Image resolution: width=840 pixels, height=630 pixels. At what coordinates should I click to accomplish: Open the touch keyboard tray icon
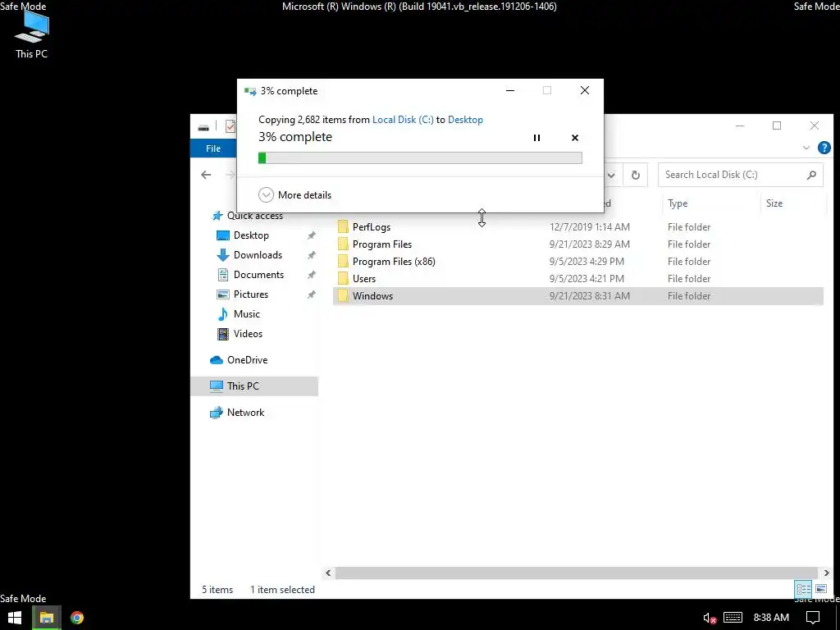coord(733,618)
